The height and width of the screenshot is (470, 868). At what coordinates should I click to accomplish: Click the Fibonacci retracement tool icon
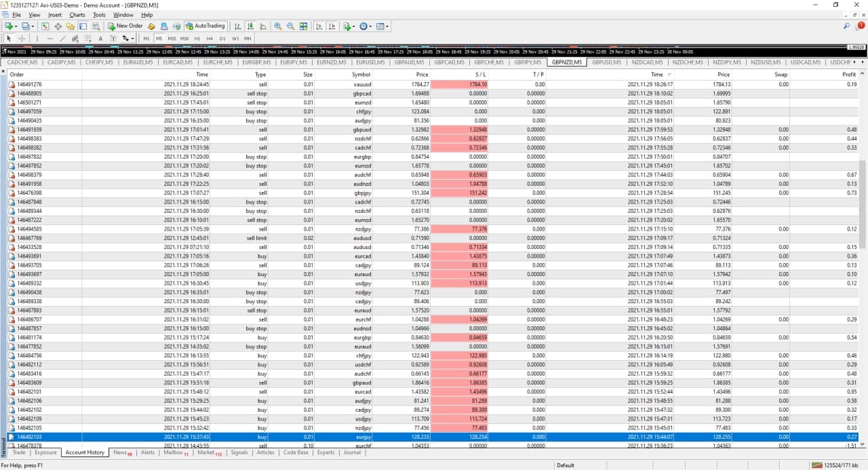tap(87, 39)
